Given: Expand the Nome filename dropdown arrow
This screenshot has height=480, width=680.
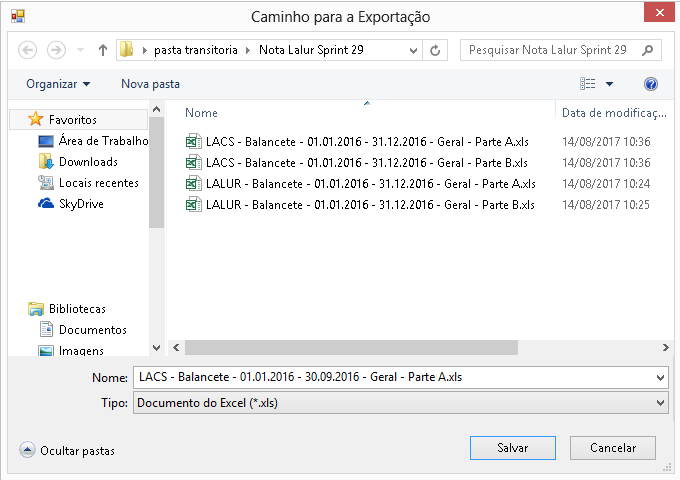Looking at the screenshot, I should 659,378.
